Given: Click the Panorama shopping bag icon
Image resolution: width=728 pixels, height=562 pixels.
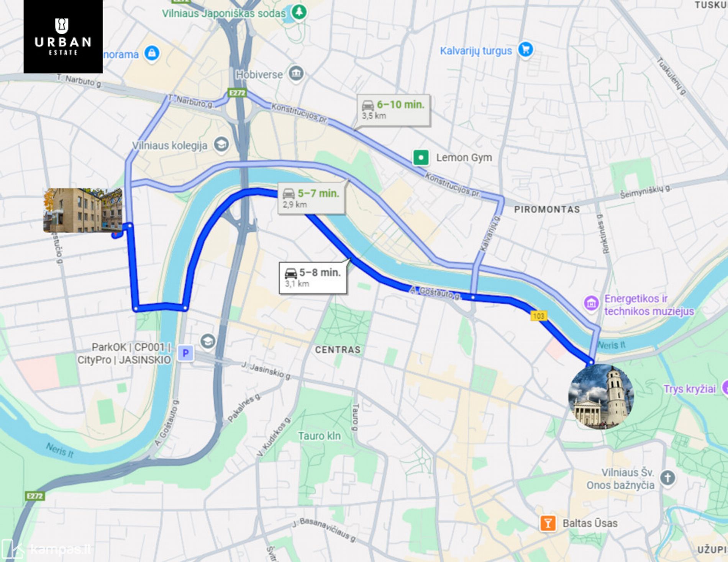Looking at the screenshot, I should coord(152,53).
